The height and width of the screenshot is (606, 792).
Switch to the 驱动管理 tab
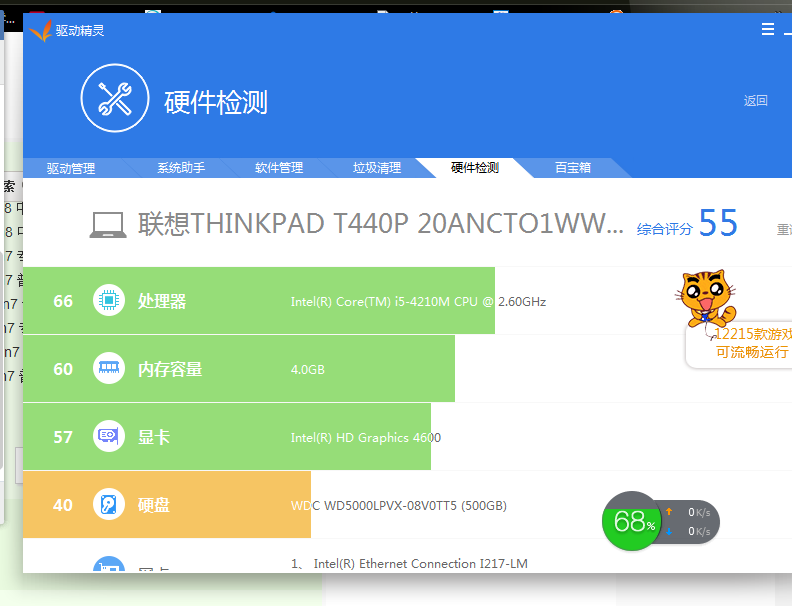coord(71,168)
